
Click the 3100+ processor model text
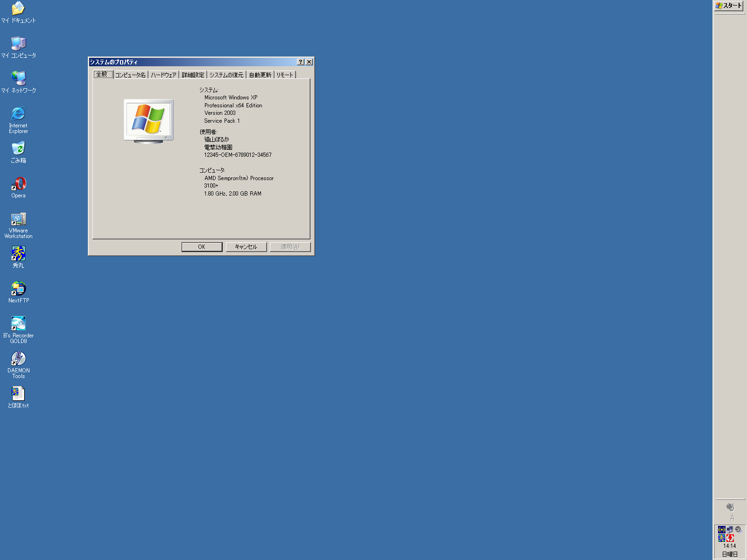tap(211, 186)
